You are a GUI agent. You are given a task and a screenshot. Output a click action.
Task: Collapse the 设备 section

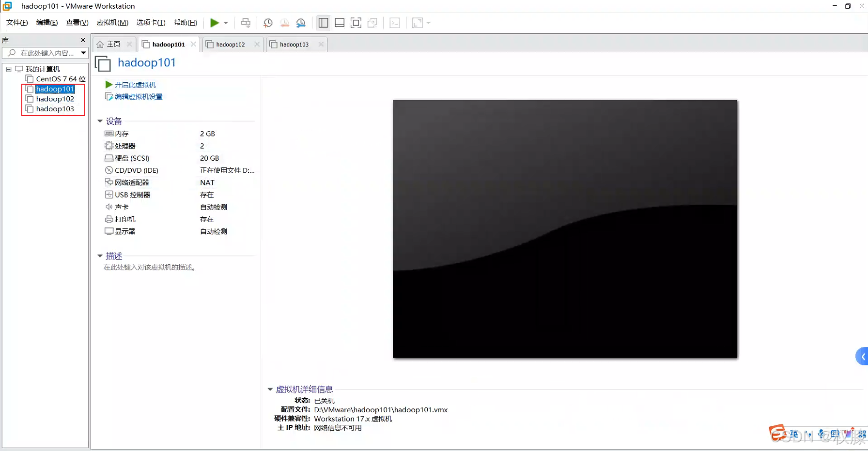coord(100,121)
